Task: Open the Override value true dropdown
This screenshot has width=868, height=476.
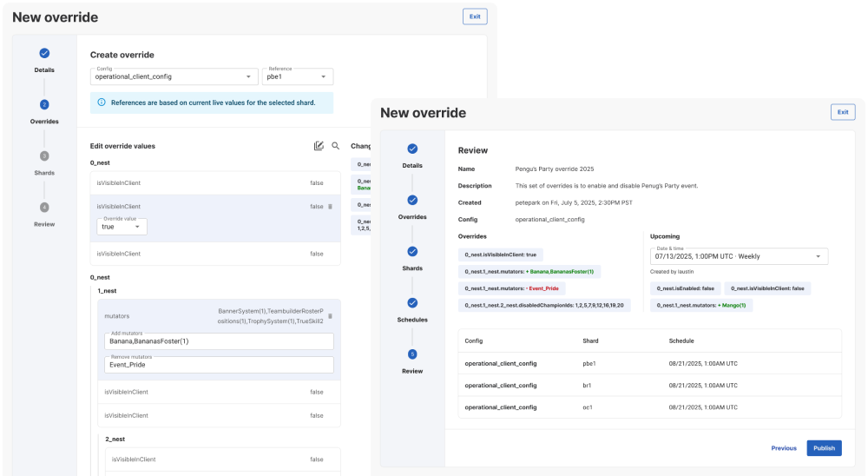Action: coord(122,227)
